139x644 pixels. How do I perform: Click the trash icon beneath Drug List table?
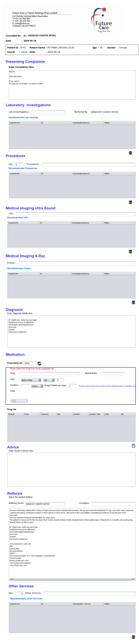point(133,446)
